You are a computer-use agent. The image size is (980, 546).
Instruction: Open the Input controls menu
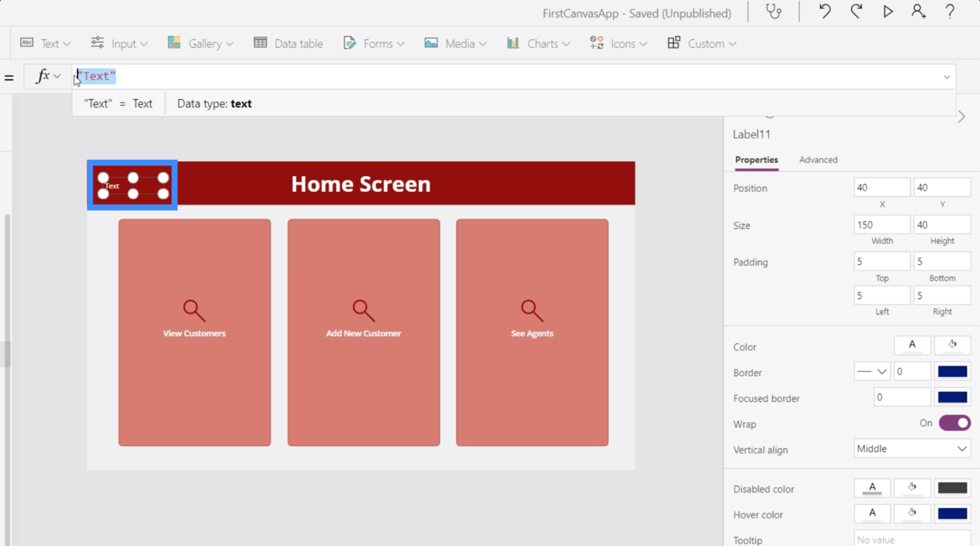point(119,43)
